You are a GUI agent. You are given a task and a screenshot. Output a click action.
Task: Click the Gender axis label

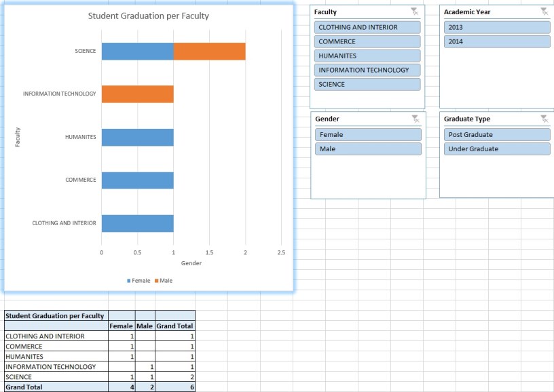(x=191, y=263)
